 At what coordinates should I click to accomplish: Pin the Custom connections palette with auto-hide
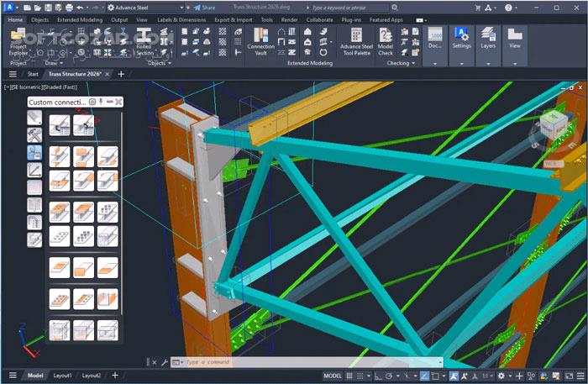(101, 102)
